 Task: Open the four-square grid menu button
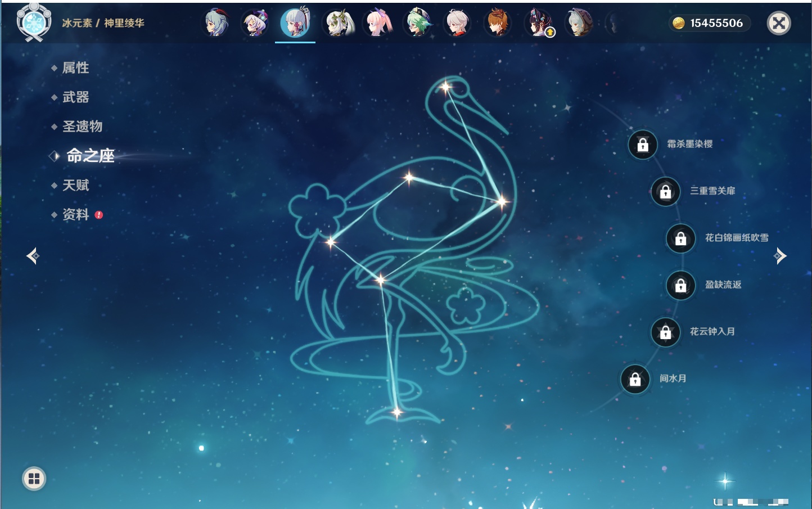click(34, 479)
